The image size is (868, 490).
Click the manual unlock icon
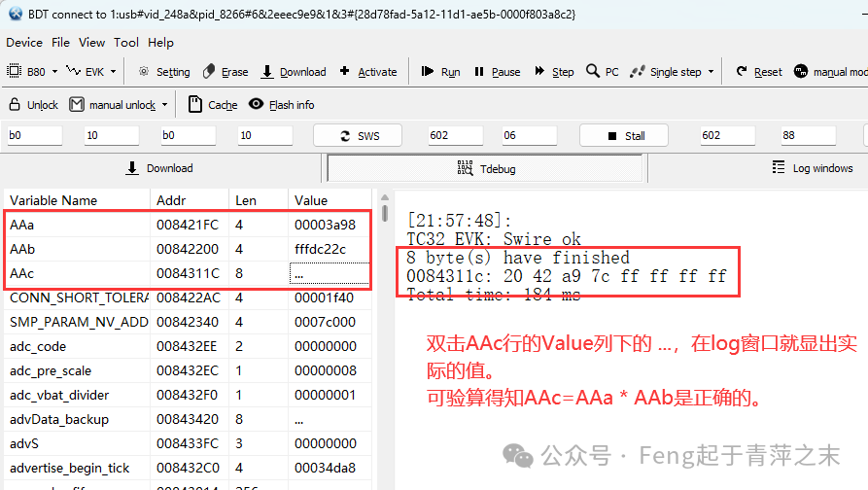(77, 104)
